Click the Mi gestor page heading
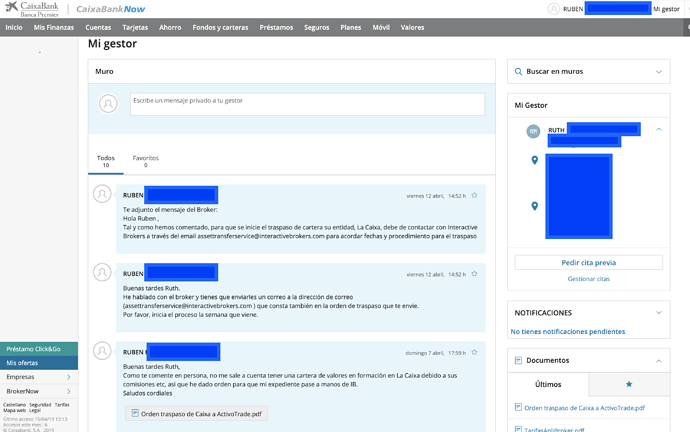 point(112,44)
